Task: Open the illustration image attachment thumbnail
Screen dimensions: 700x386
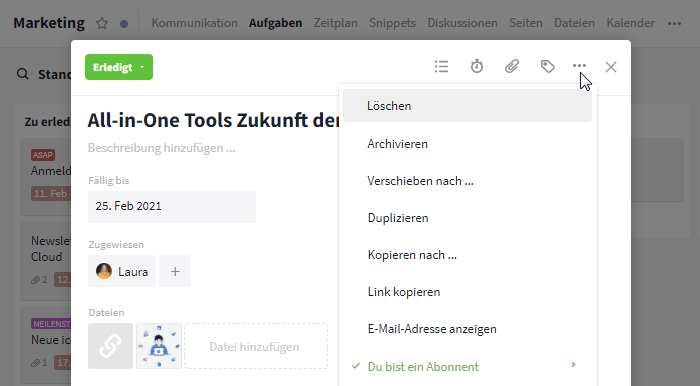Action: coord(159,346)
